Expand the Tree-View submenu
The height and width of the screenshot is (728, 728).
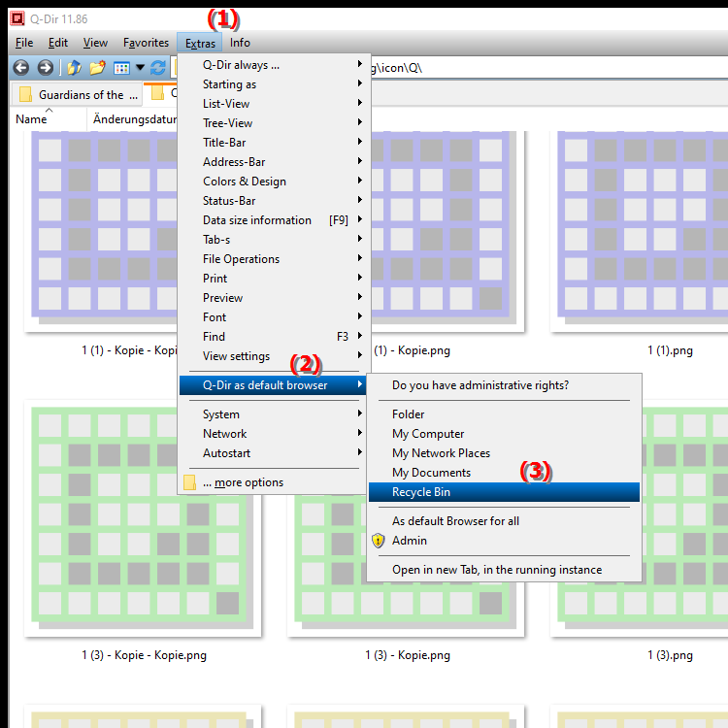point(273,123)
